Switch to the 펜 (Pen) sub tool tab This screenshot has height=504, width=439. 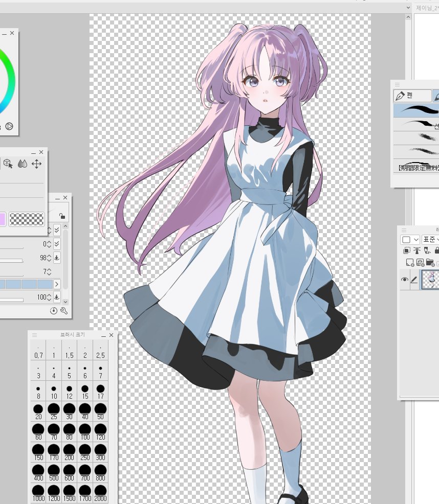(x=412, y=96)
